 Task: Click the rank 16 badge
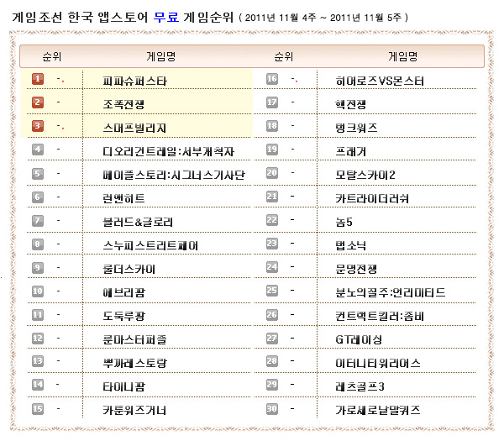coord(272,79)
